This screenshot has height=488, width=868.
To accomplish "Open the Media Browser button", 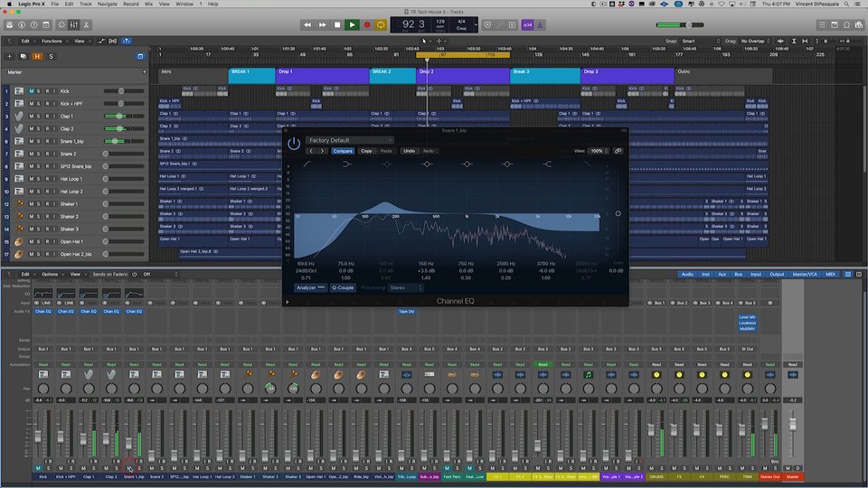I will pos(859,25).
